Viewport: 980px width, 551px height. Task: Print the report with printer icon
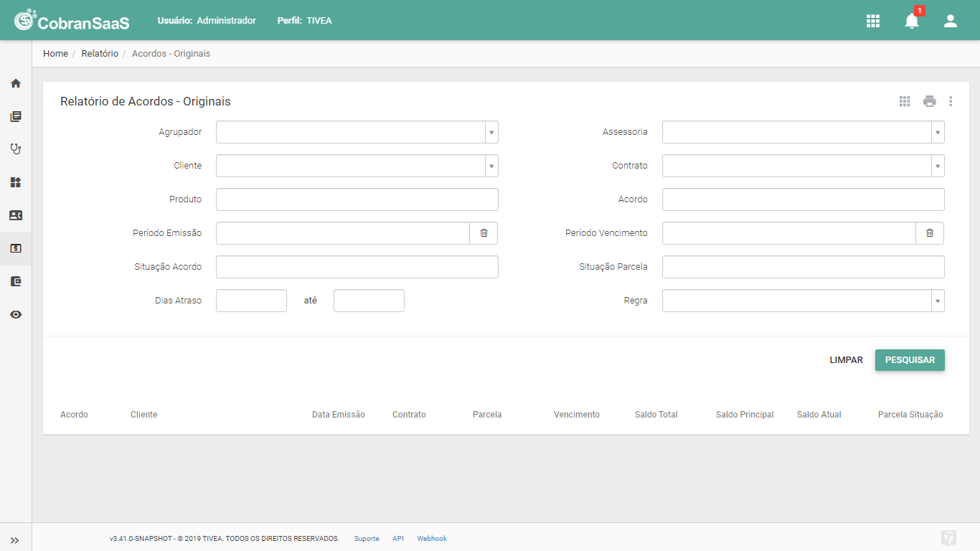click(x=930, y=101)
